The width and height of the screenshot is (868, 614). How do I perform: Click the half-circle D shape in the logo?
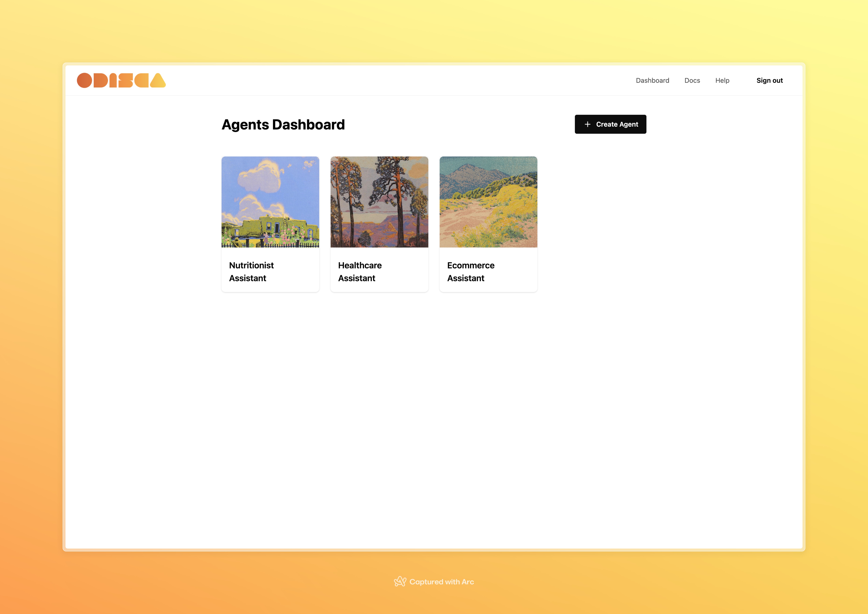[x=100, y=80]
